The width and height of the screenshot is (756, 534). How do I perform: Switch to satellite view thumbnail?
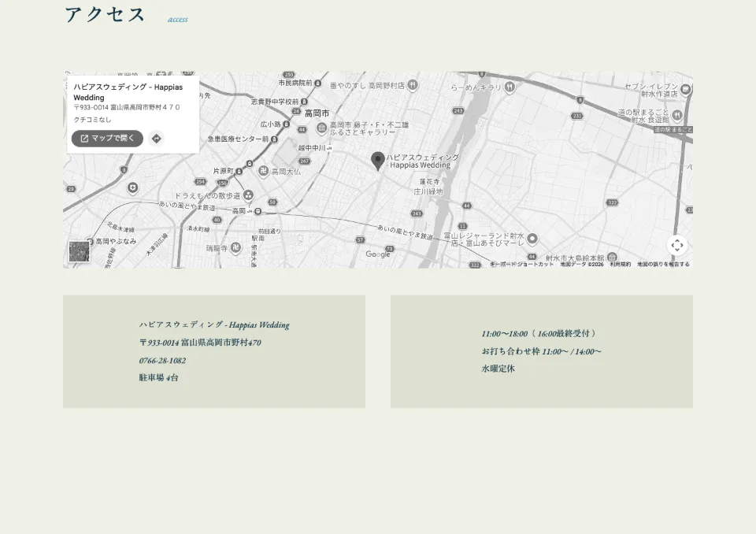click(x=79, y=251)
